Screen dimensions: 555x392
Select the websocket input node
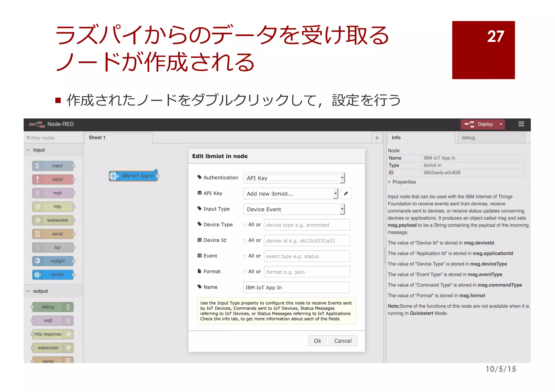point(53,220)
